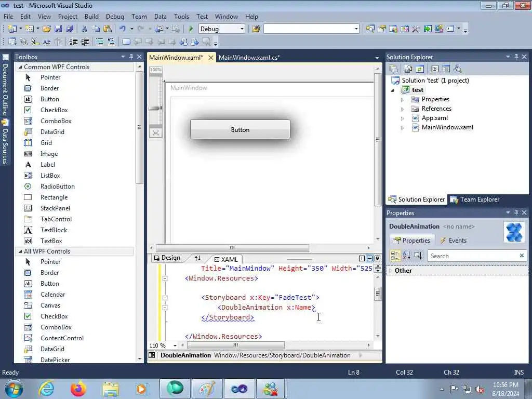The height and width of the screenshot is (399, 532).
Task: Click Refresh icon in Solution Explorer toolbar
Action: click(x=420, y=69)
